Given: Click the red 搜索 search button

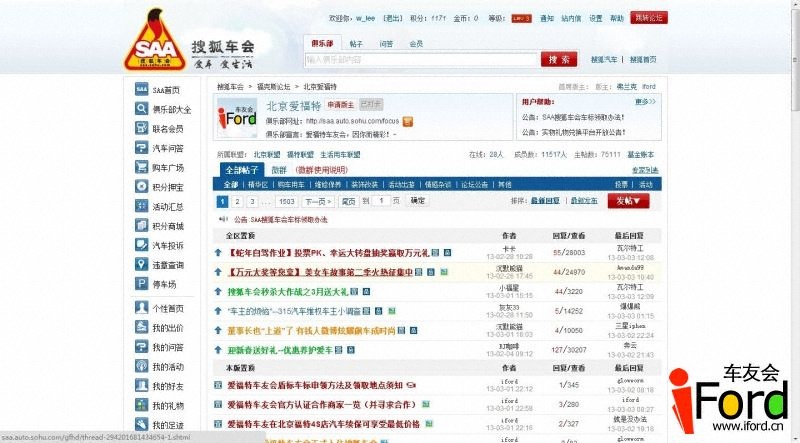Looking at the screenshot, I should pos(559,59).
